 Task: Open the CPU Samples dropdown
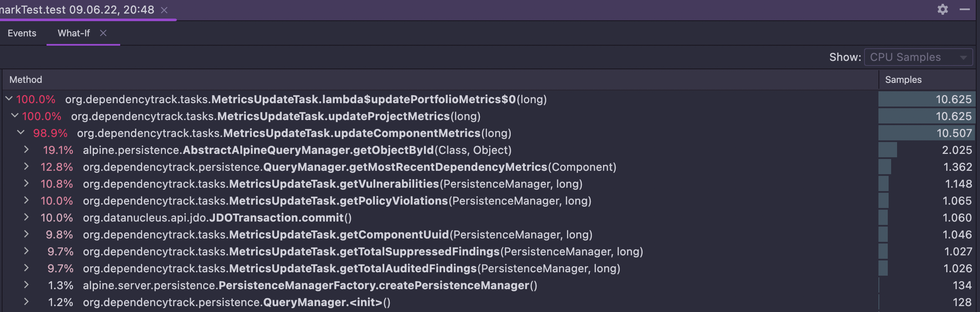pyautogui.click(x=918, y=57)
